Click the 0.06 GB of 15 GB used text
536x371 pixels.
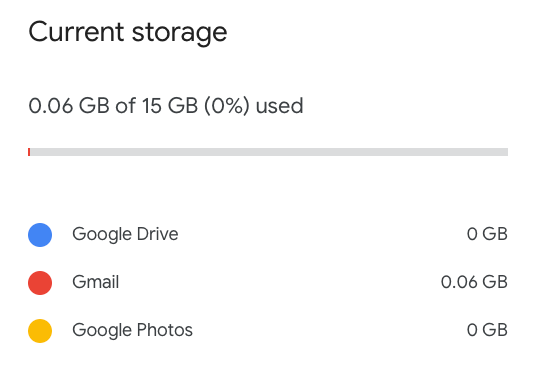166,106
